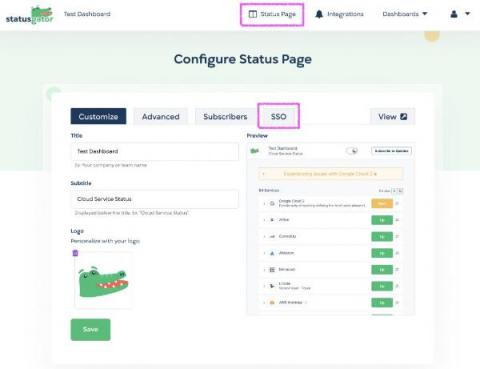The width and height of the screenshot is (480, 369).
Task: Focus the Subtitle input field
Action: pos(155,199)
